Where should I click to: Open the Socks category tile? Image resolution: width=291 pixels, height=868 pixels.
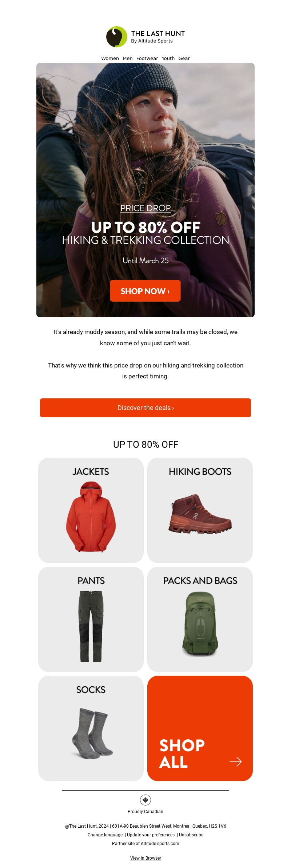coord(91,728)
